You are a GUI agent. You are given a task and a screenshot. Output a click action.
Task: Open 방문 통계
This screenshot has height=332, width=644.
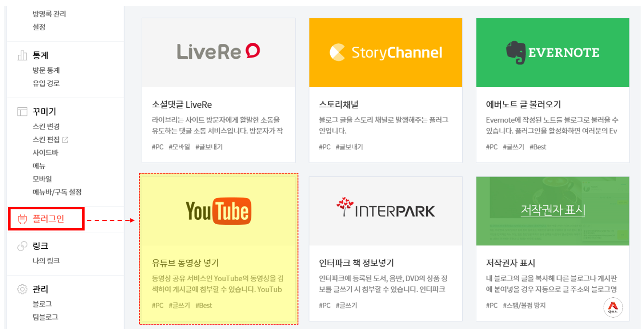coord(46,70)
